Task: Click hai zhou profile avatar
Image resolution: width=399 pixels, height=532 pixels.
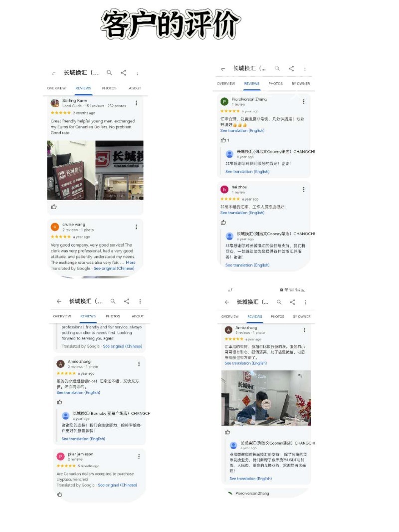Action: 224,189
